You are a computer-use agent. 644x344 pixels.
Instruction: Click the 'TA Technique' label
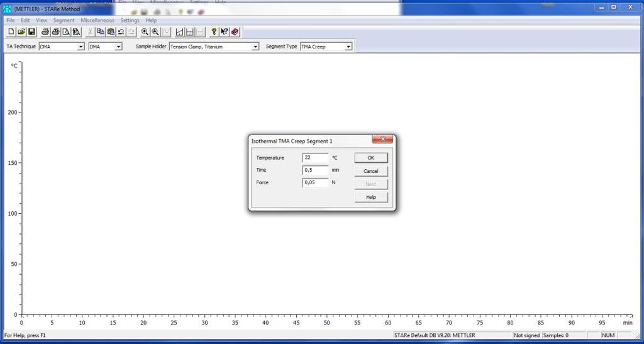(21, 47)
